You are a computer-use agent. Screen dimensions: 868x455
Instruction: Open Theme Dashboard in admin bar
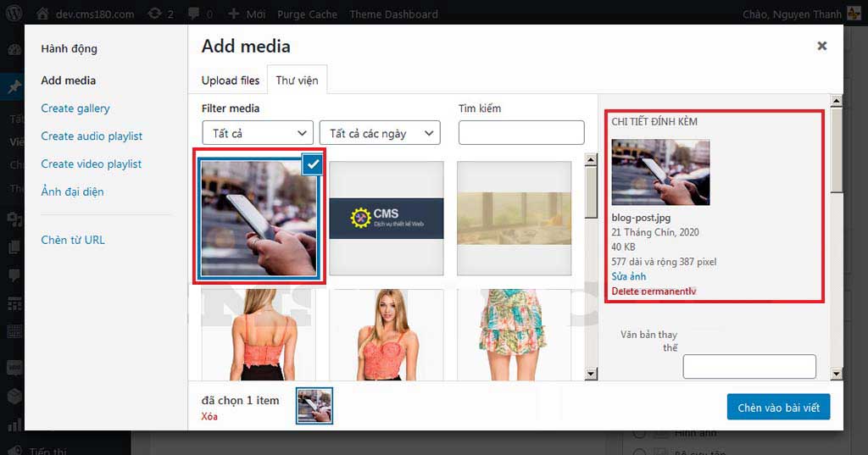(x=393, y=14)
